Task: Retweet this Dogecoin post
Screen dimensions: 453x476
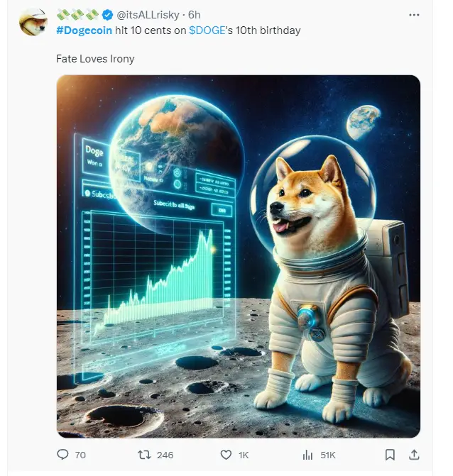Action: click(x=141, y=454)
